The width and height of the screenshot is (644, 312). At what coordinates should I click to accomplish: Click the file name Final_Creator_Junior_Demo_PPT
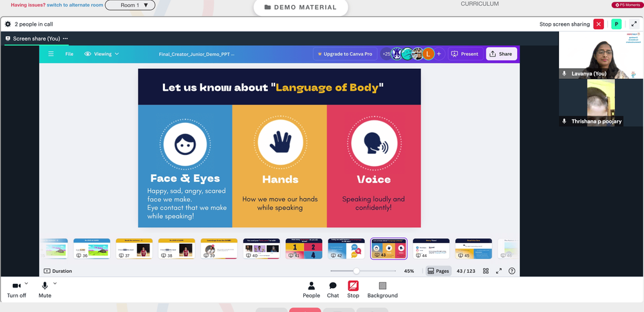pyautogui.click(x=196, y=54)
